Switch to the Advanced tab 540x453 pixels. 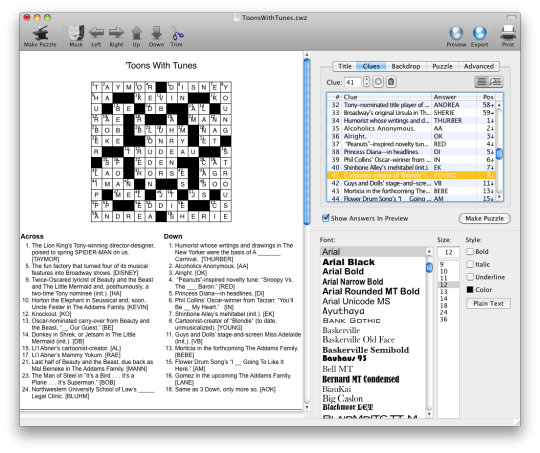479,66
